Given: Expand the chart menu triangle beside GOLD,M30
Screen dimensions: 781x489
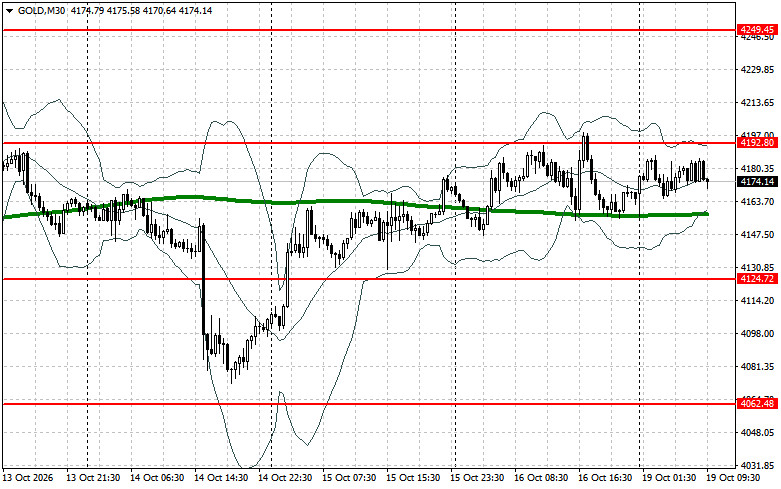Looking at the screenshot, I should tap(9, 11).
